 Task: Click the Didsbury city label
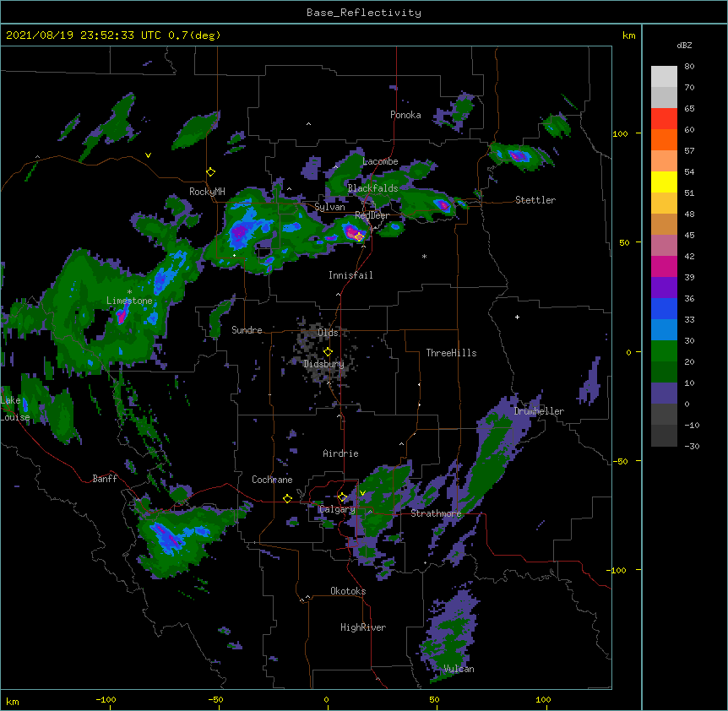323,364
